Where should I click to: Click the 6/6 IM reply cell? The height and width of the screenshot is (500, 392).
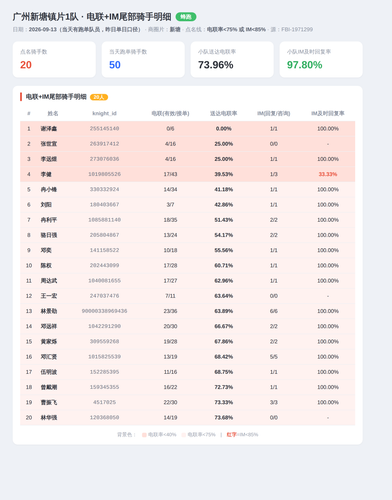coord(274,311)
